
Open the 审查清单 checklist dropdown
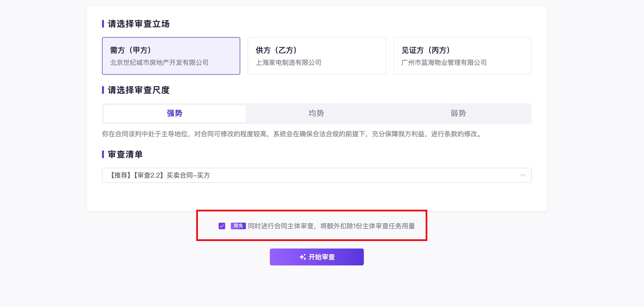pos(317,175)
